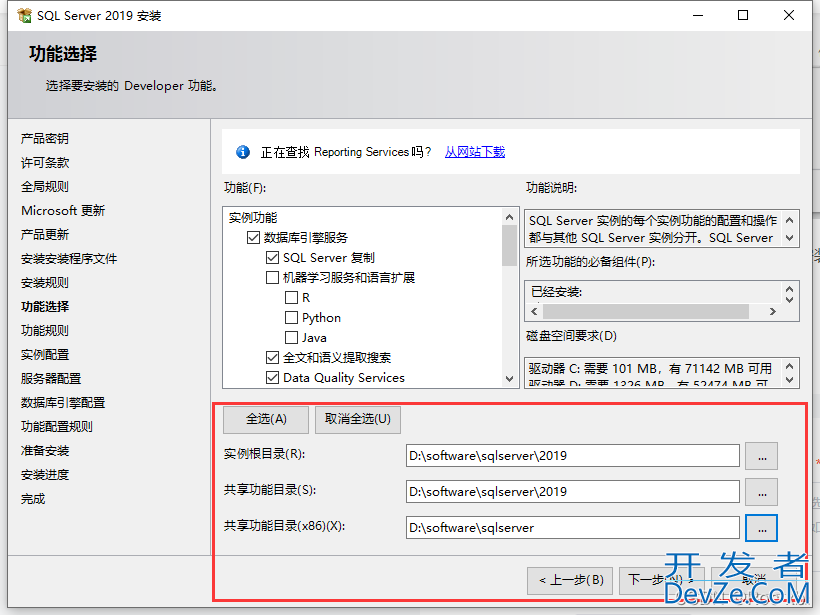This screenshot has width=820, height=615.
Task: Click the 全选(A) button
Action: tap(266, 419)
